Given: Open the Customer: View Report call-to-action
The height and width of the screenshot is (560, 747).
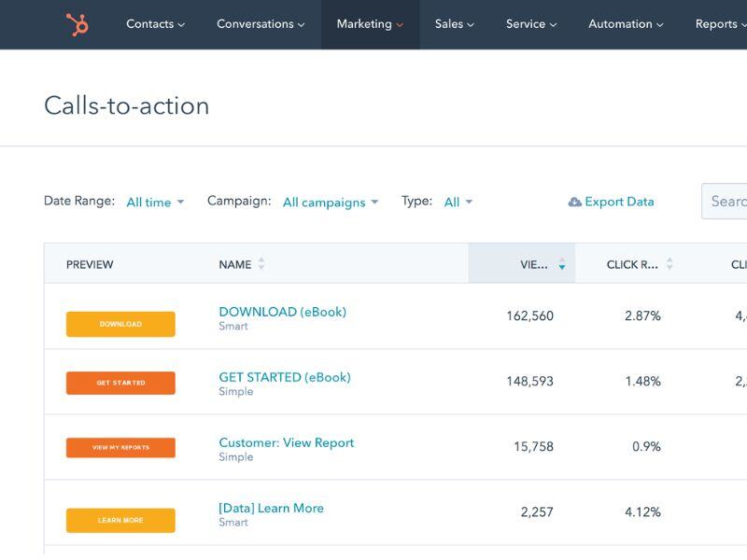Looking at the screenshot, I should pos(287,442).
